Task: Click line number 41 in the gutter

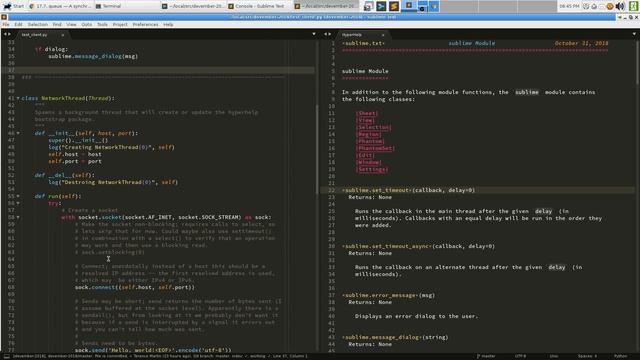Action: [x=11, y=98]
